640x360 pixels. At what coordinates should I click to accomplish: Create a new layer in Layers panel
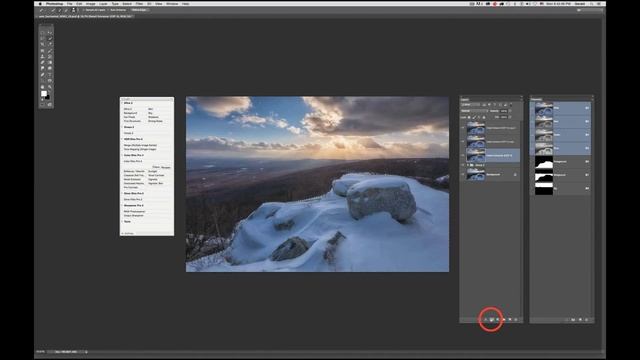(x=510, y=320)
